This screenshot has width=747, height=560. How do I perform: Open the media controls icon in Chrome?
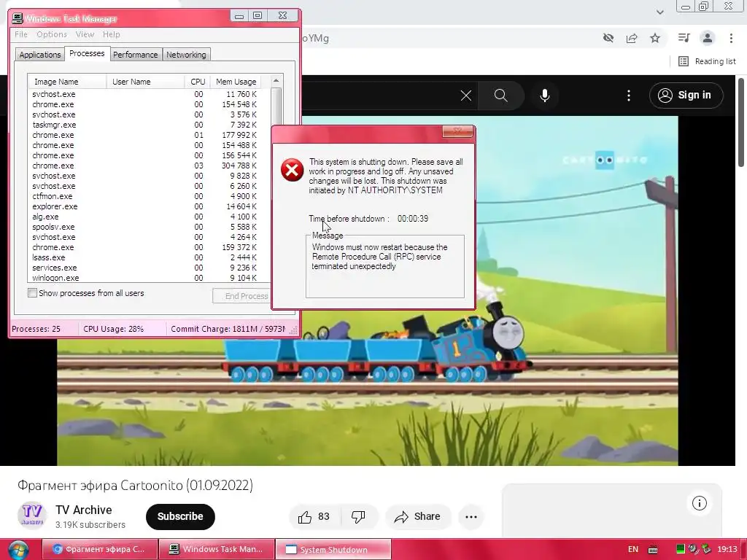click(684, 38)
